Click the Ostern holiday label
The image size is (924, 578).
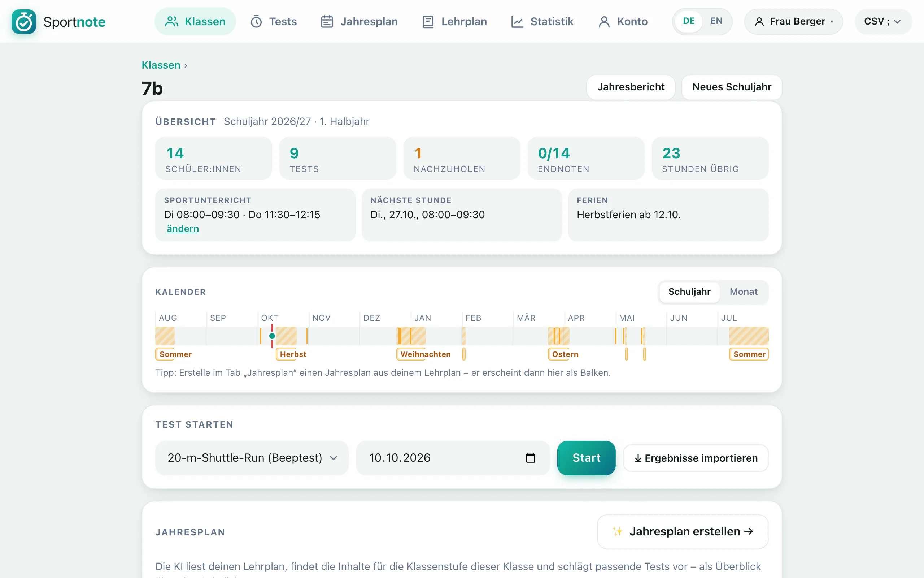pos(565,354)
